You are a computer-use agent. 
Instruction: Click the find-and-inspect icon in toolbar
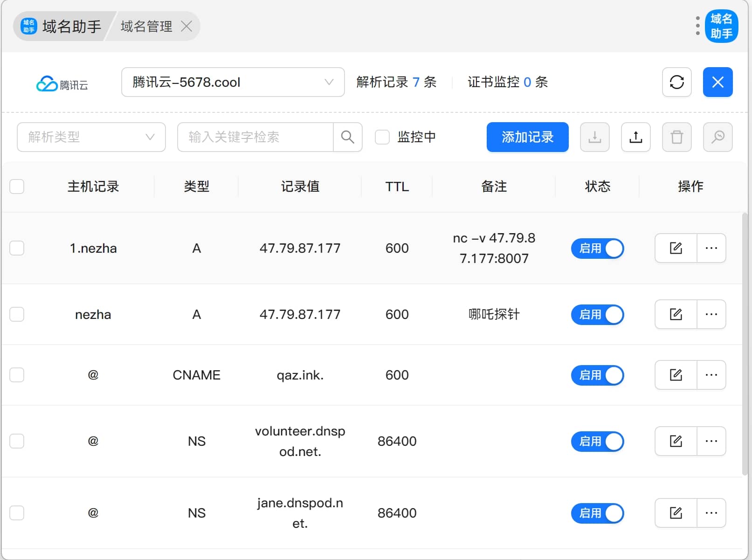pyautogui.click(x=718, y=137)
